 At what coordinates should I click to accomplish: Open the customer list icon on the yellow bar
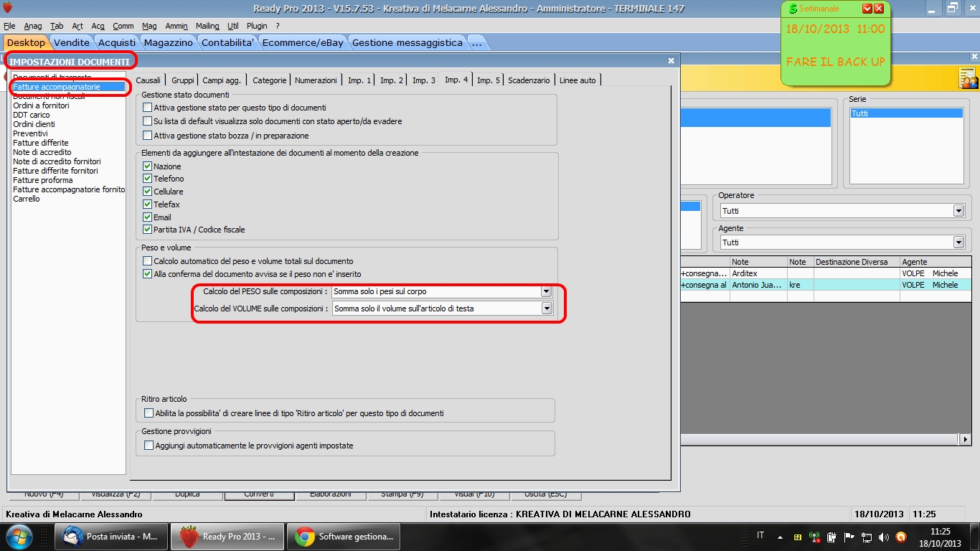(x=968, y=78)
